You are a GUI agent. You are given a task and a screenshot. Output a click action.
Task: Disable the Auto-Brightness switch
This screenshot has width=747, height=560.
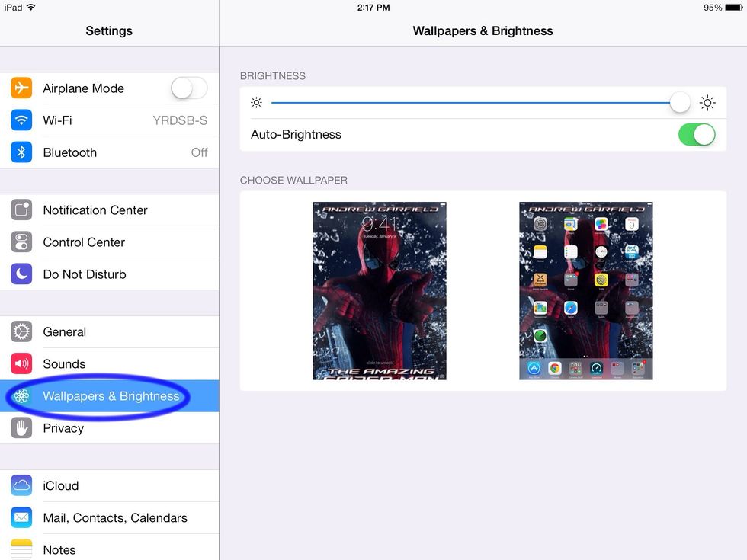point(697,134)
